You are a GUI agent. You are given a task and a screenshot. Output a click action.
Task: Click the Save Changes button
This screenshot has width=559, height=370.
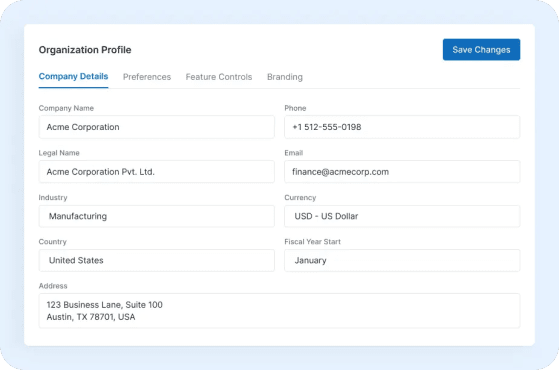tap(481, 50)
